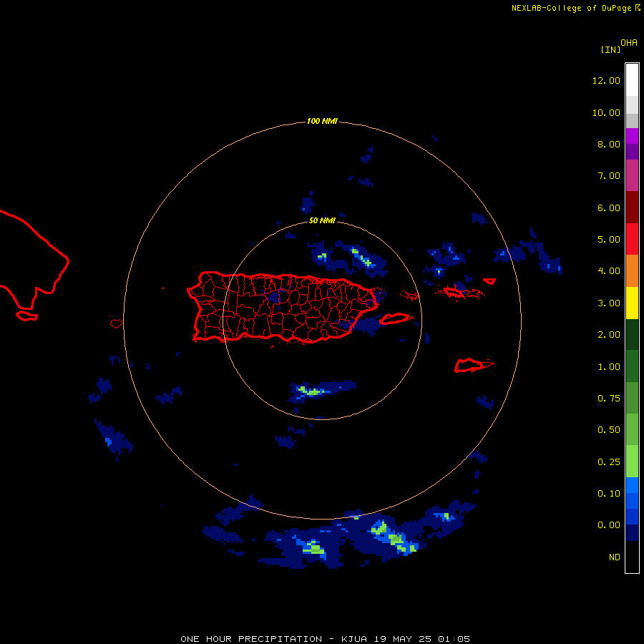Viewport: 644px width, 644px height.
Task: Click the yellow legend color block
Action: (x=632, y=303)
